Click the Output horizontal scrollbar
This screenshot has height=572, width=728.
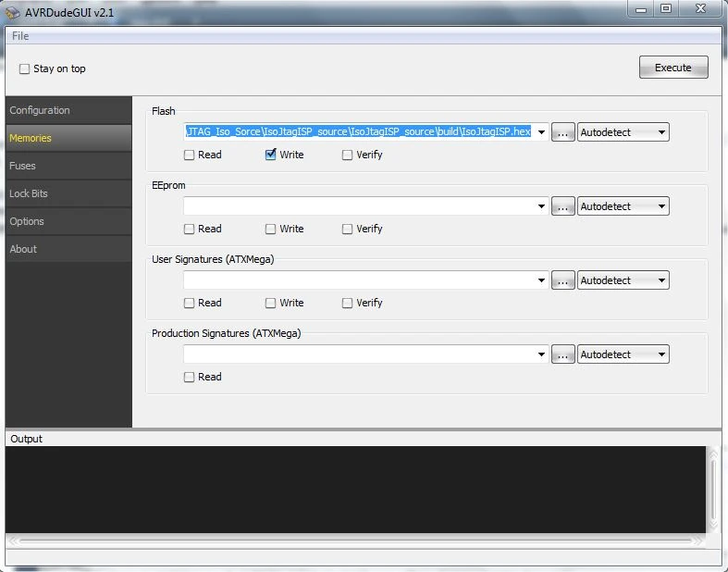pos(355,541)
